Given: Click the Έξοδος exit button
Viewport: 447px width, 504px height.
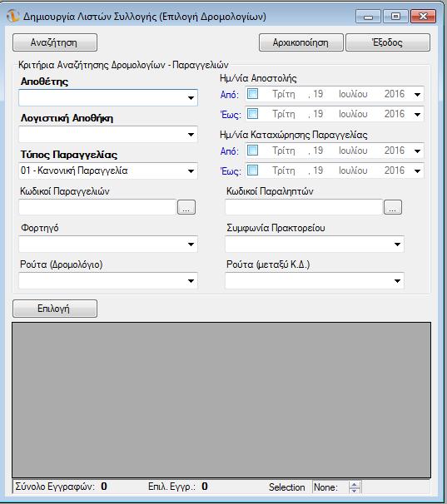Looking at the screenshot, I should (x=387, y=42).
